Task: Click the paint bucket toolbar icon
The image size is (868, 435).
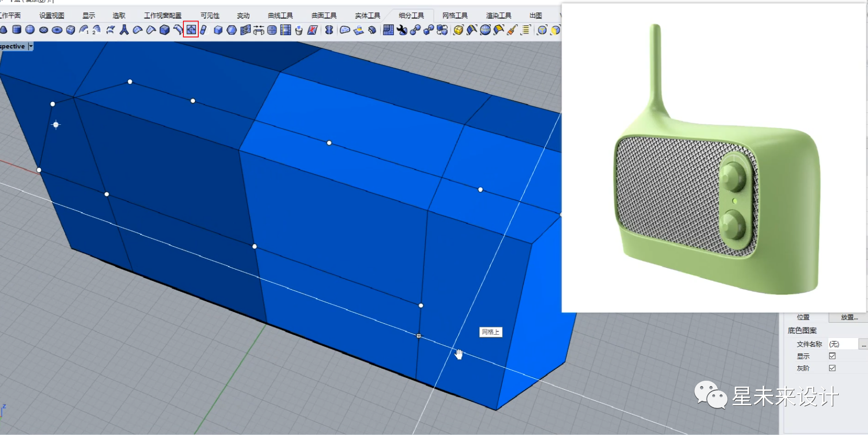Action: coord(299,30)
